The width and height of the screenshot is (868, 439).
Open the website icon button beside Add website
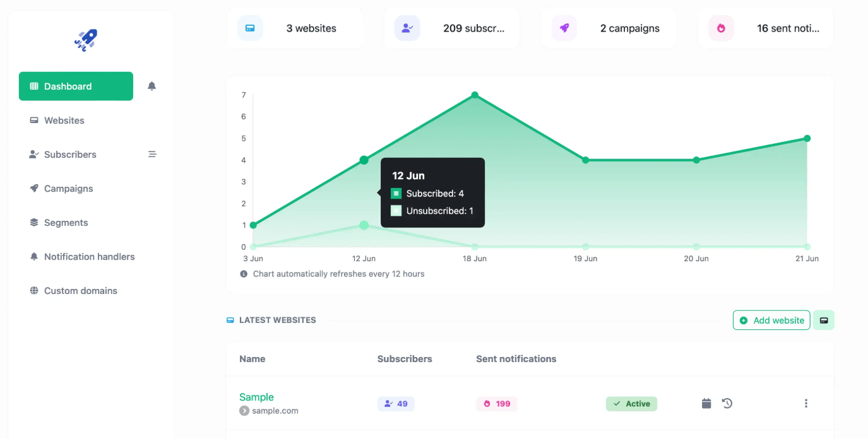point(823,320)
